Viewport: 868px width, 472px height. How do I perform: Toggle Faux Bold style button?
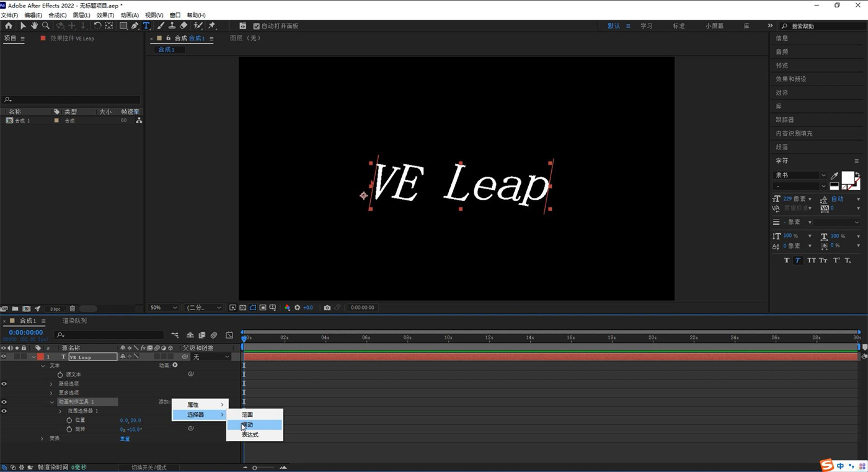coord(787,260)
